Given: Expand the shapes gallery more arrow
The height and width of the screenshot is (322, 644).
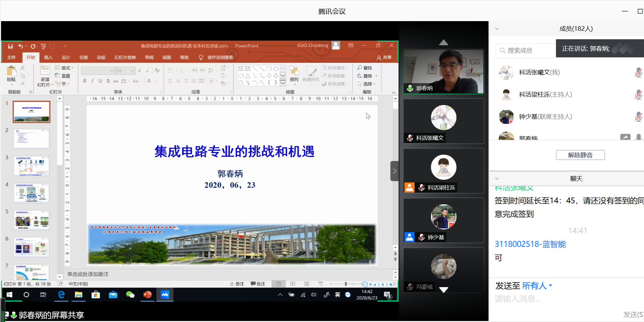Looking at the screenshot, I should [x=283, y=83].
